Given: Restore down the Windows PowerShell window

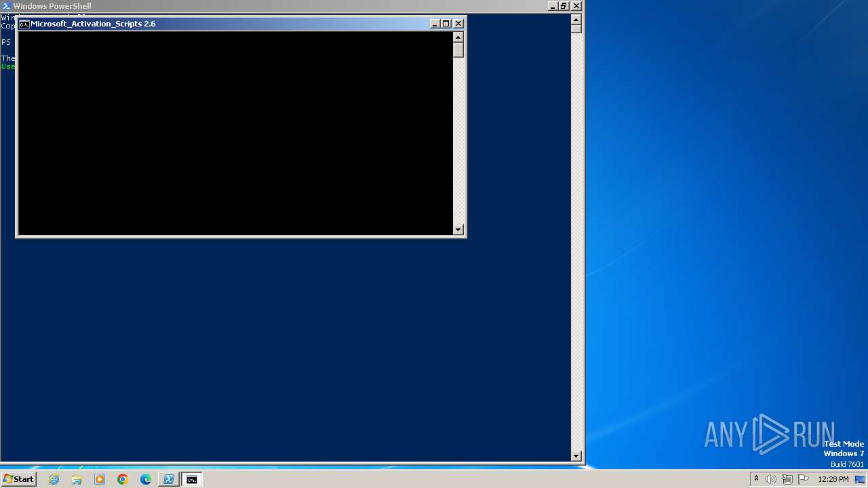Looking at the screenshot, I should tap(564, 6).
